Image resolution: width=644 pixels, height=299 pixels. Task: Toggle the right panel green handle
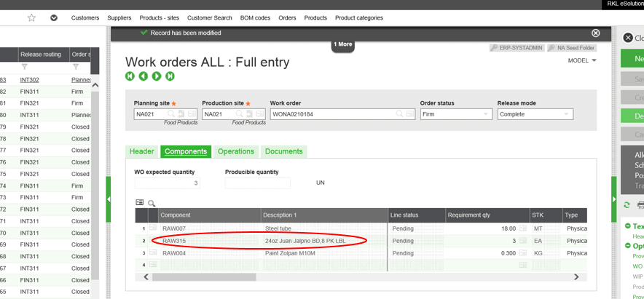click(614, 199)
